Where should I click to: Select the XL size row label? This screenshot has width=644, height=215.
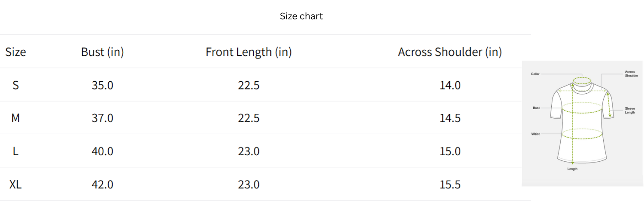(15, 184)
